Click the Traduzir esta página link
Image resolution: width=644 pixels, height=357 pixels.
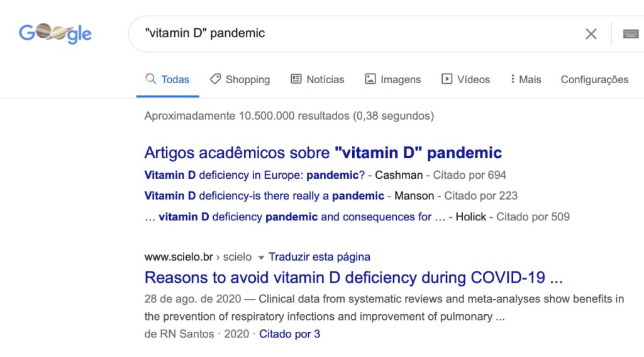click(319, 257)
